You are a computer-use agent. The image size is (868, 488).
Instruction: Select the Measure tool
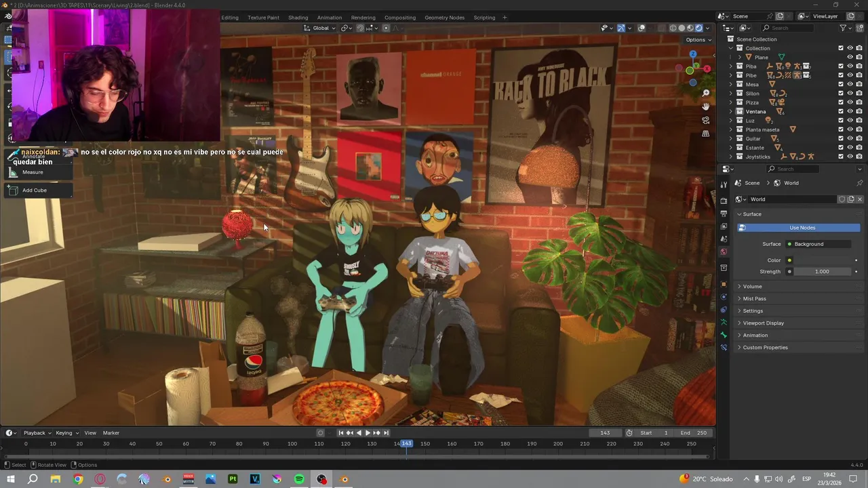pos(38,172)
